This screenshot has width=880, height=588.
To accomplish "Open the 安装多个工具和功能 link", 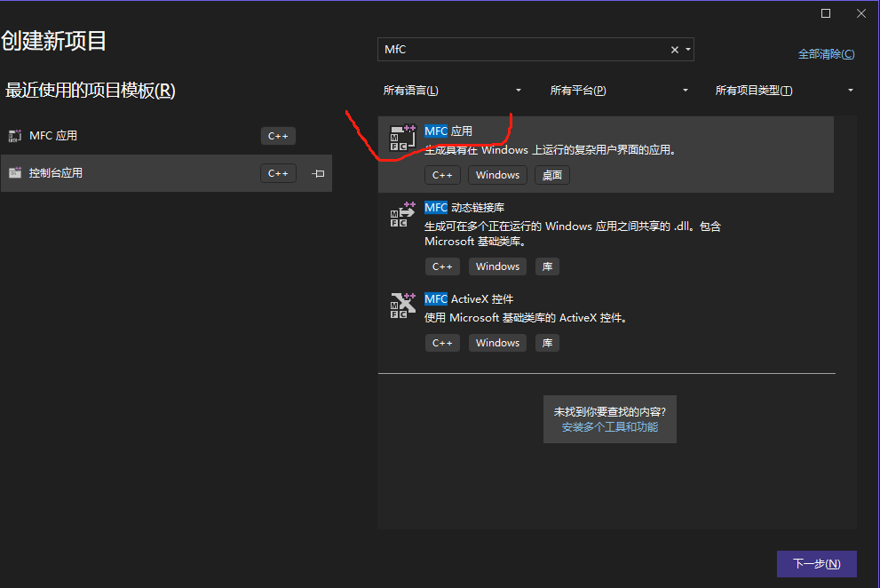I will click(x=609, y=427).
